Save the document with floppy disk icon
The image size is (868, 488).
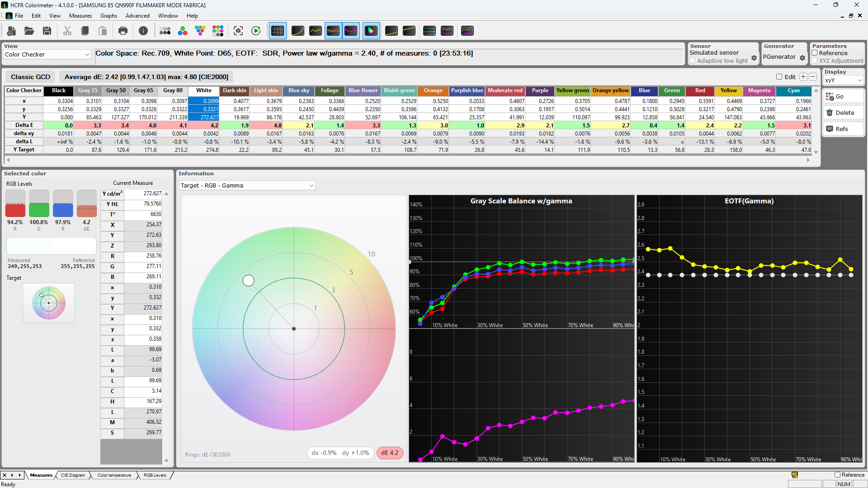coord(47,31)
